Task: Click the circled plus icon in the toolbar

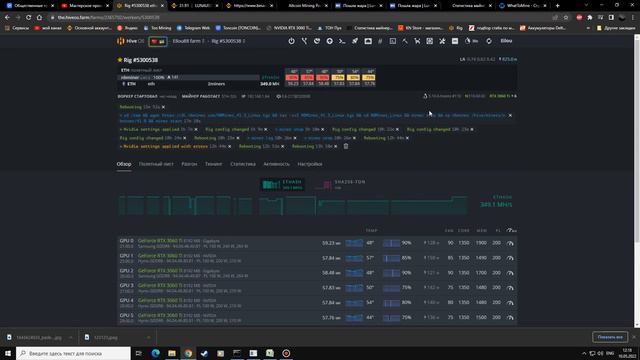Action: click(x=329, y=41)
